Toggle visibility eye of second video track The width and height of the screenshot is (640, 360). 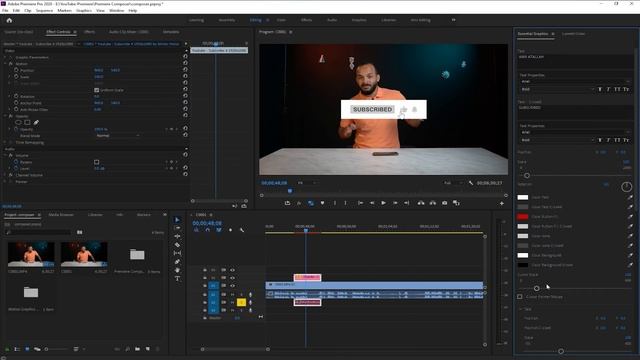point(232,278)
